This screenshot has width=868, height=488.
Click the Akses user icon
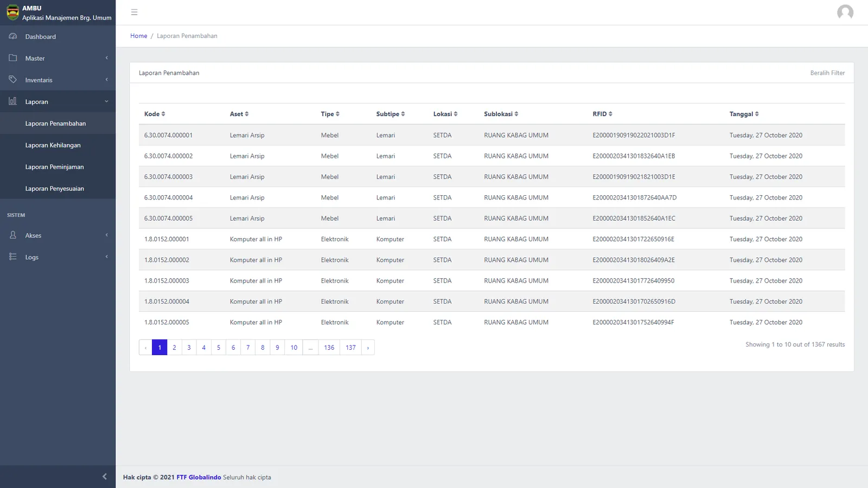pyautogui.click(x=13, y=235)
